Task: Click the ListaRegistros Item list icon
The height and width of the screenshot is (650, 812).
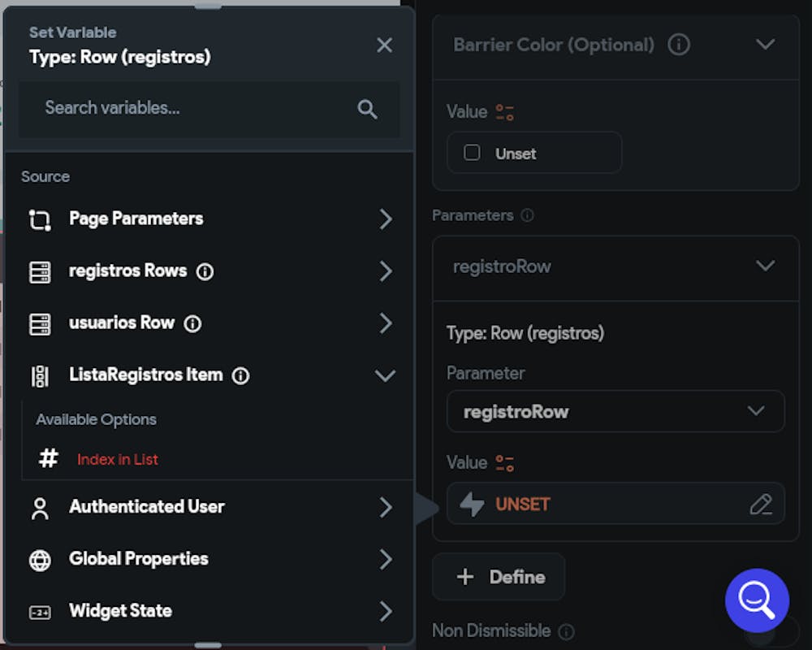Action: coord(40,376)
